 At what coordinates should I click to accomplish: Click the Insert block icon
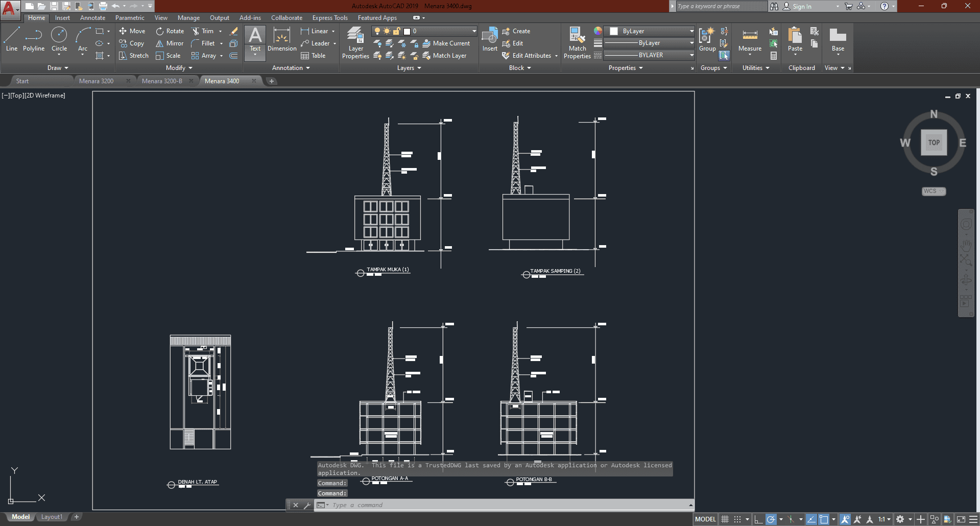[x=490, y=39]
